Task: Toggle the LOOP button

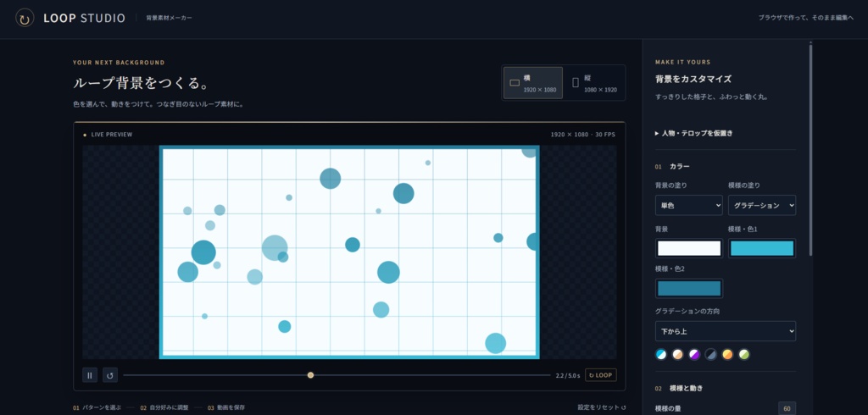Action: (x=601, y=375)
